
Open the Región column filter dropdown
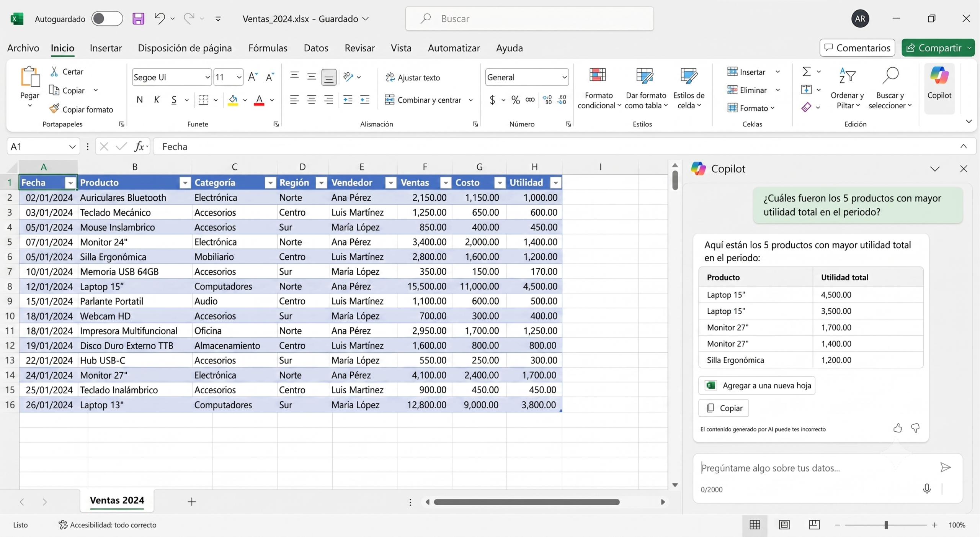coord(322,183)
